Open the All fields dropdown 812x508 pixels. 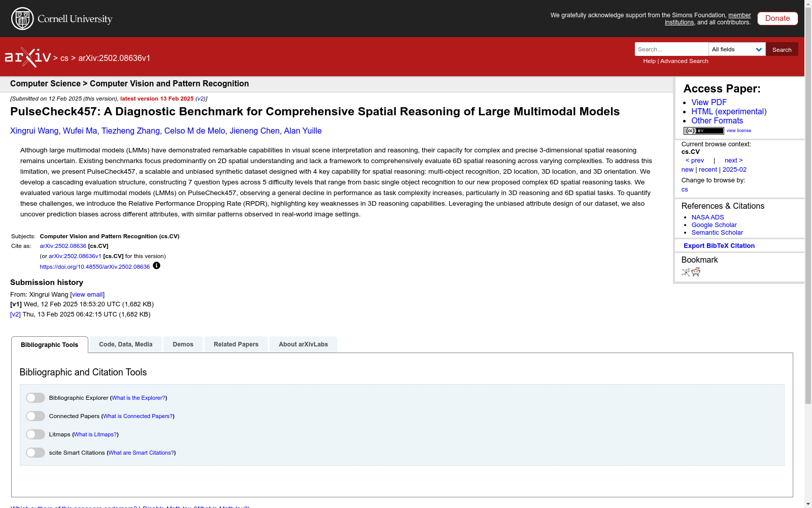point(737,49)
